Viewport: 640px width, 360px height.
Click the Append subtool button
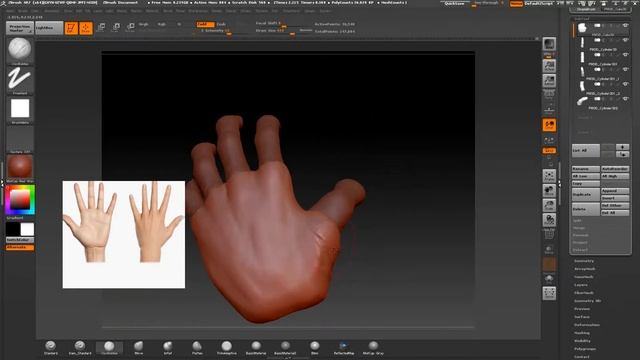pyautogui.click(x=615, y=191)
